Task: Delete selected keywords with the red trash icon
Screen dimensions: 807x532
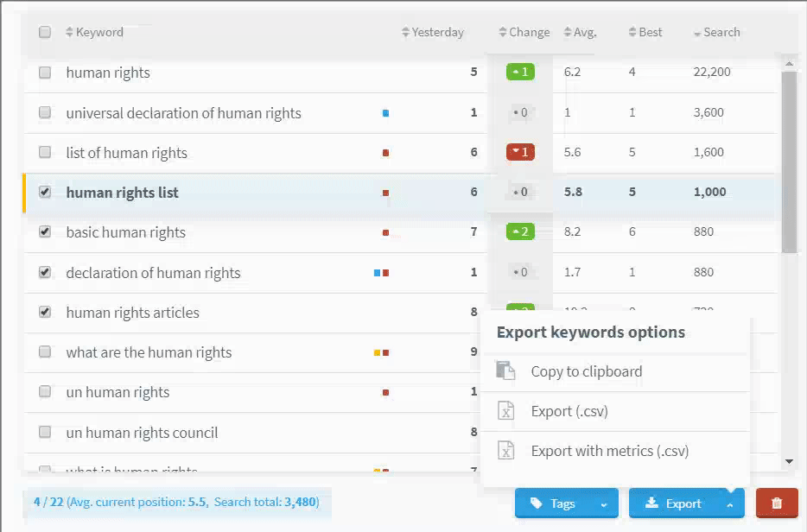Action: coord(776,503)
